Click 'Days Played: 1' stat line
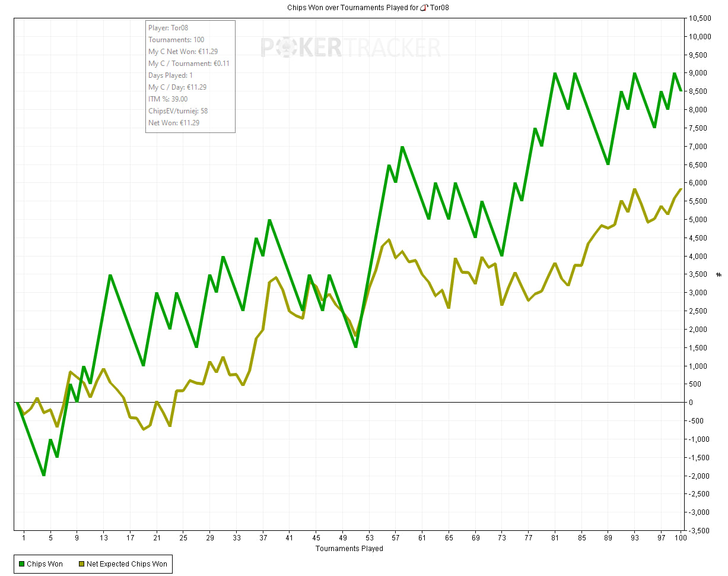728x576 pixels. 170,75
